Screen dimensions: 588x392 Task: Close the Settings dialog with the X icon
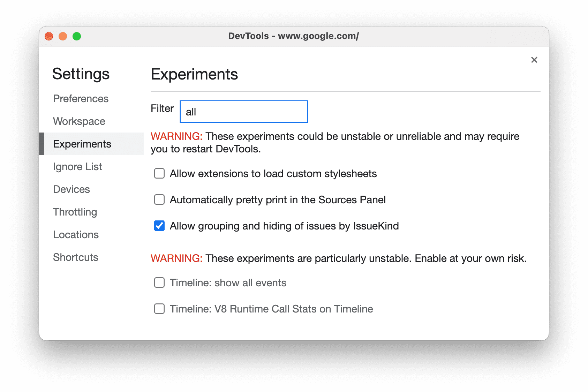534,60
